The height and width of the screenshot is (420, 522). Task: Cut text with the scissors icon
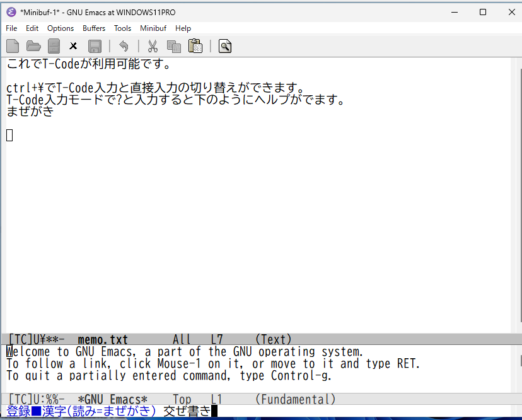coord(153,46)
